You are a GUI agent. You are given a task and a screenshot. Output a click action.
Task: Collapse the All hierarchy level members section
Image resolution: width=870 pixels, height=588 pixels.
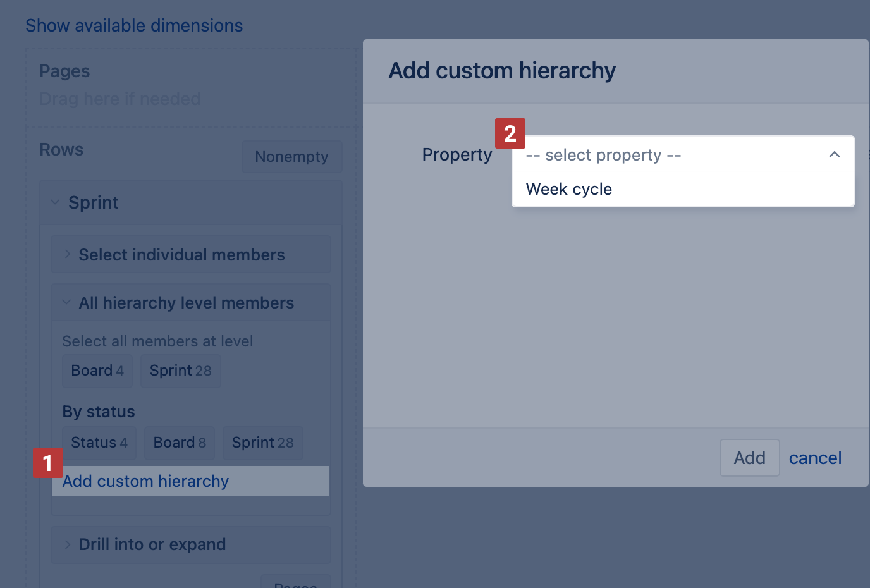66,302
